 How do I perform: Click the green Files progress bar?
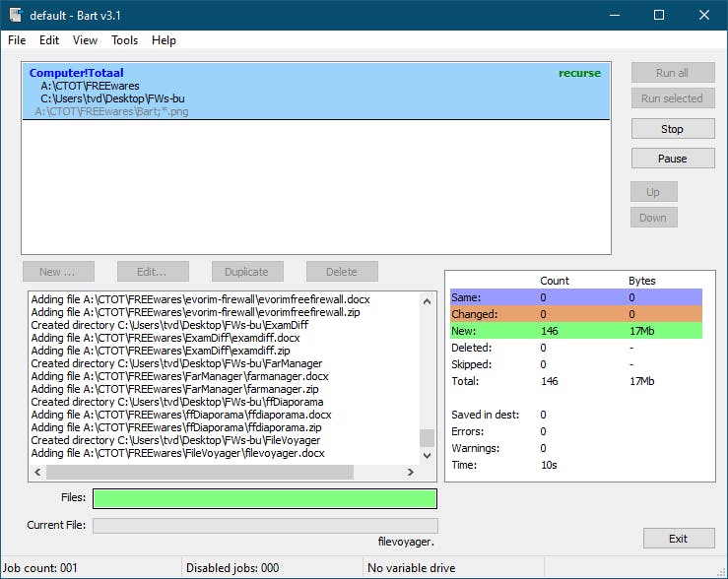click(x=265, y=498)
